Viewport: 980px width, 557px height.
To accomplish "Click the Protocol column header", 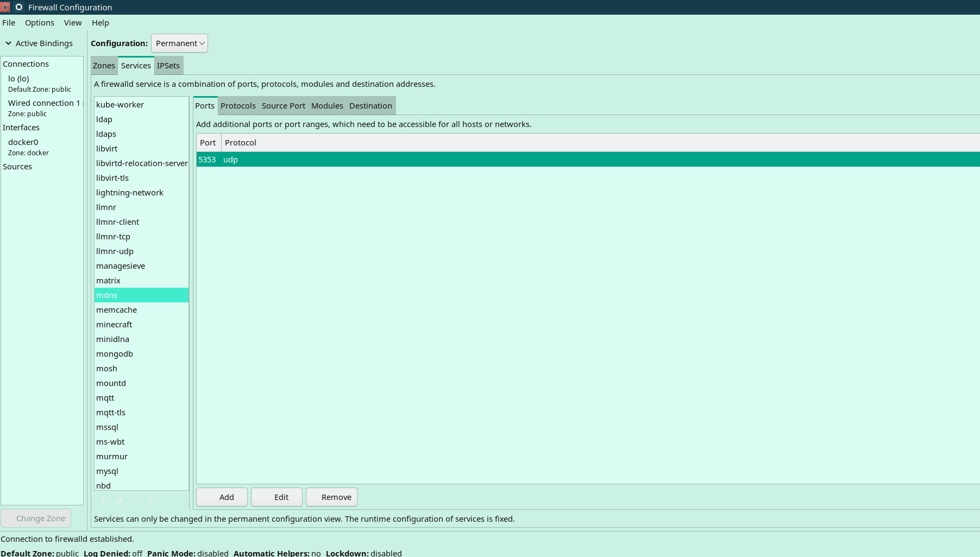I will [x=241, y=143].
